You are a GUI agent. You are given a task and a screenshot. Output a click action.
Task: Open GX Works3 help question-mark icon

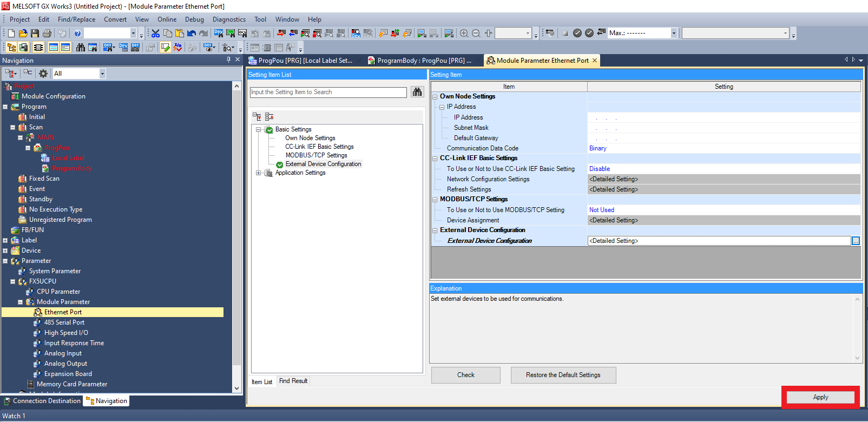tap(77, 33)
